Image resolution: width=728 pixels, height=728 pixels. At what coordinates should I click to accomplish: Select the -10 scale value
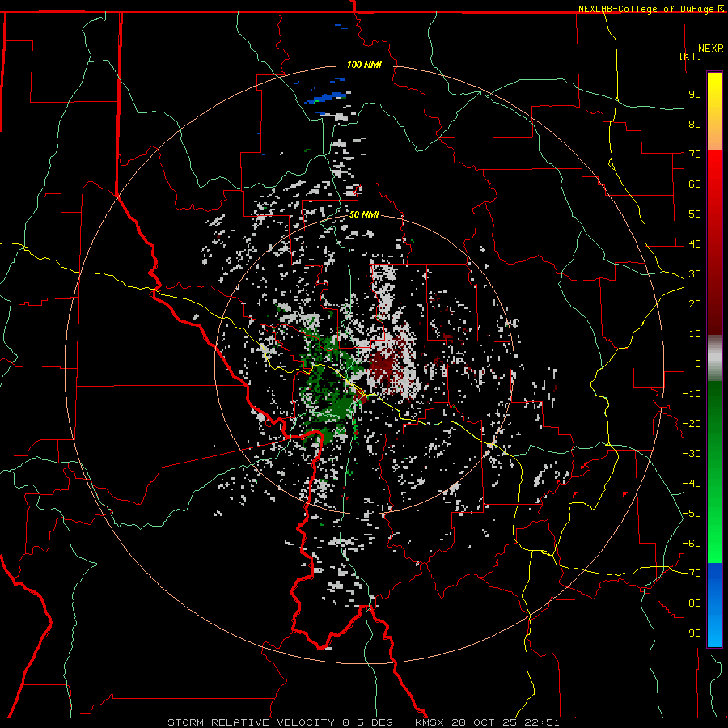692,394
